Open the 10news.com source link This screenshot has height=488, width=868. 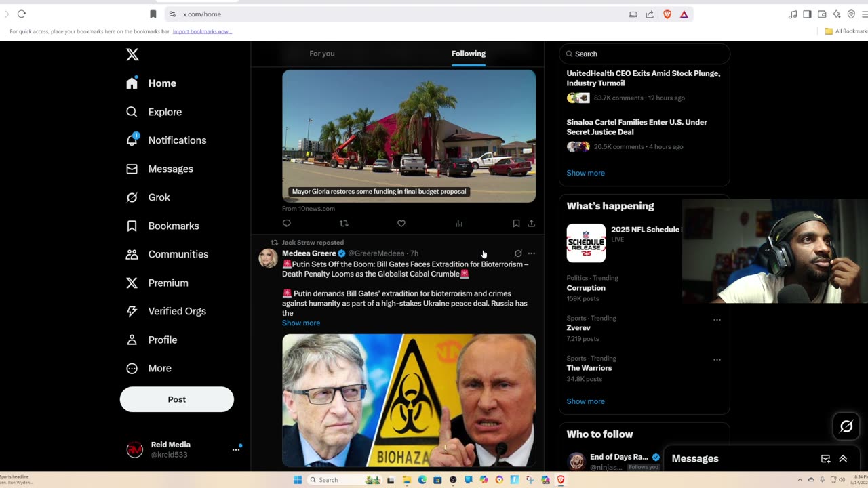pos(309,209)
